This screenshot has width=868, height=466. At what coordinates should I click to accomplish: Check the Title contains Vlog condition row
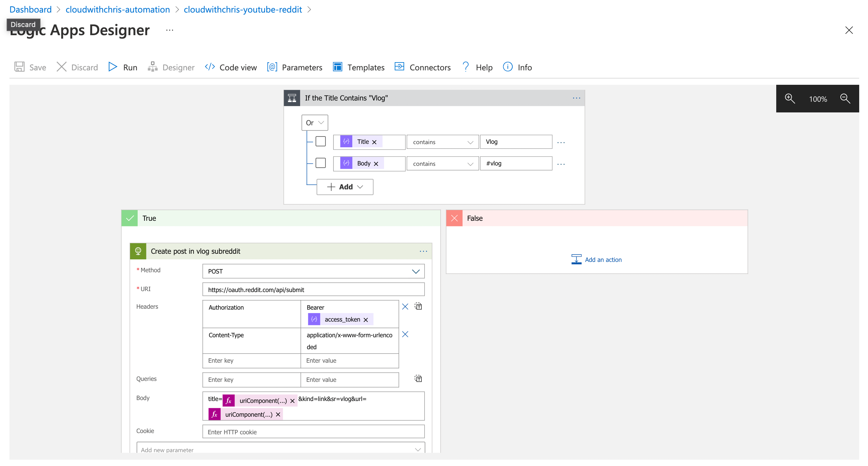click(320, 141)
